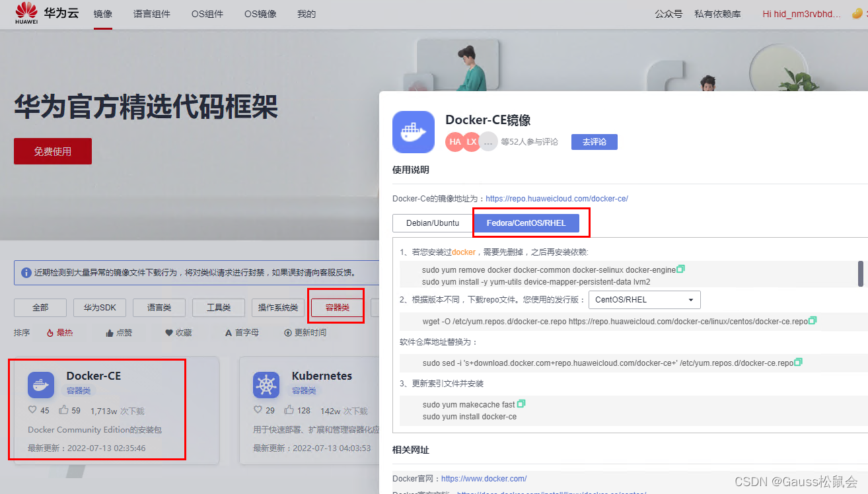Sort by 最热 flame icon
This screenshot has height=494, width=868.
(50, 333)
